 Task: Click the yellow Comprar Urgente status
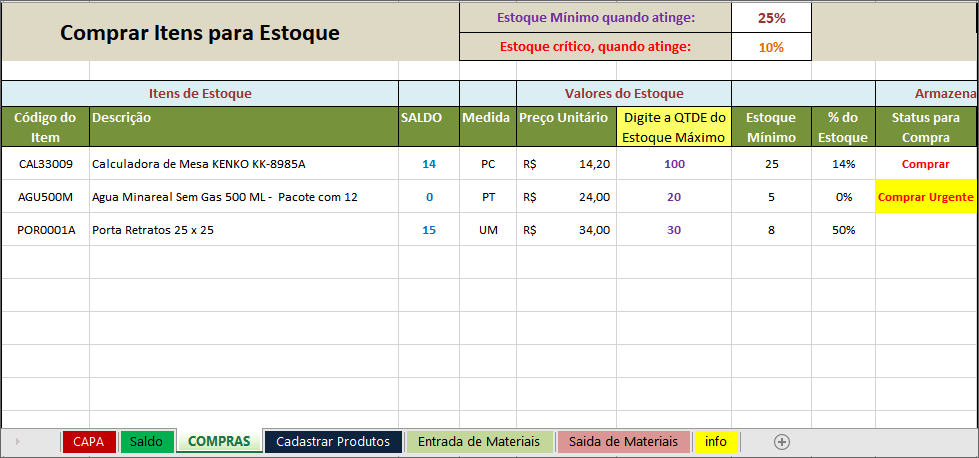(x=926, y=197)
